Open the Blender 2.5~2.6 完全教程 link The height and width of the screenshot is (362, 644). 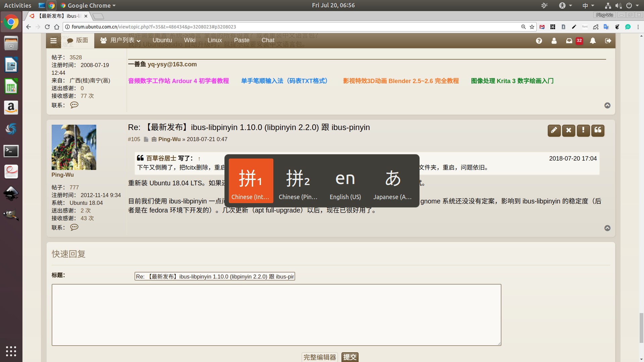401,81
